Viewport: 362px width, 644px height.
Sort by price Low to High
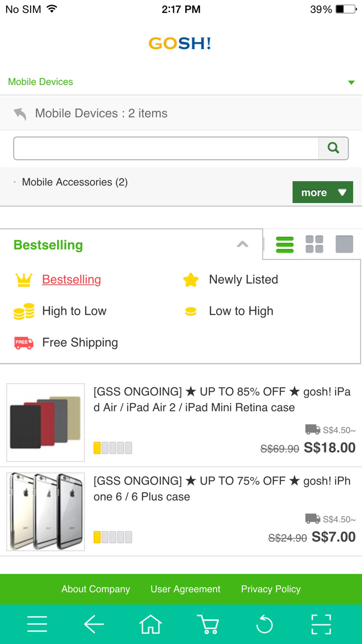pos(240,311)
